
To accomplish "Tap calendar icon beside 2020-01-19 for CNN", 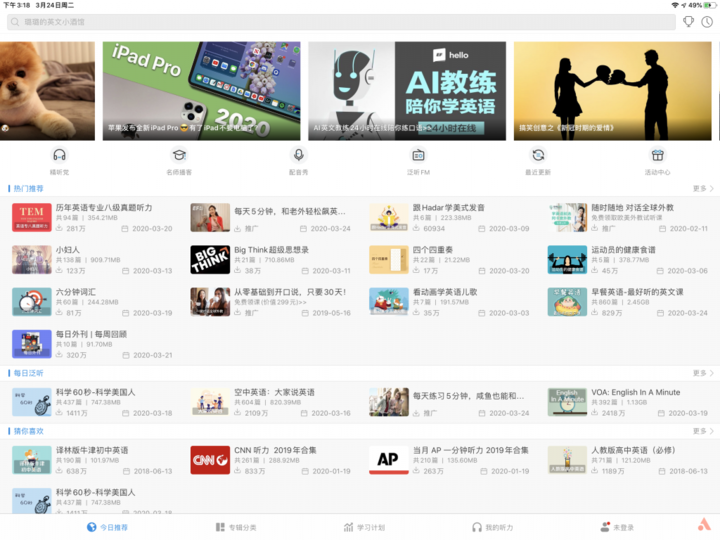I will 304,471.
